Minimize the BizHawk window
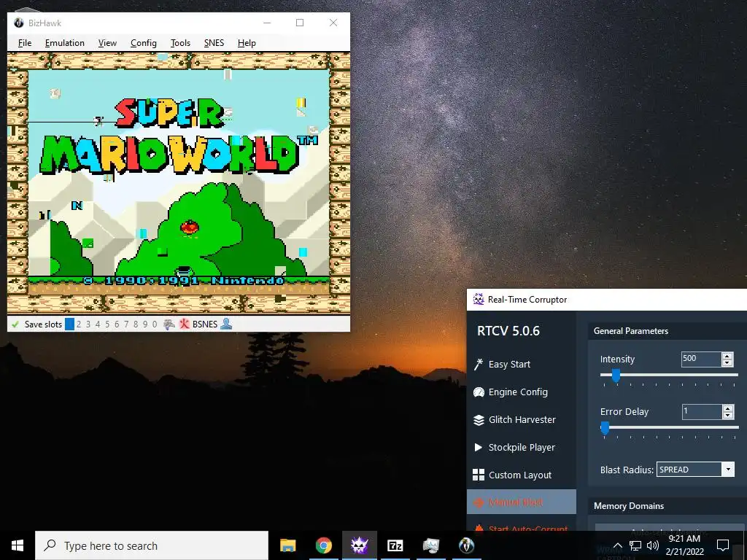 point(267,23)
